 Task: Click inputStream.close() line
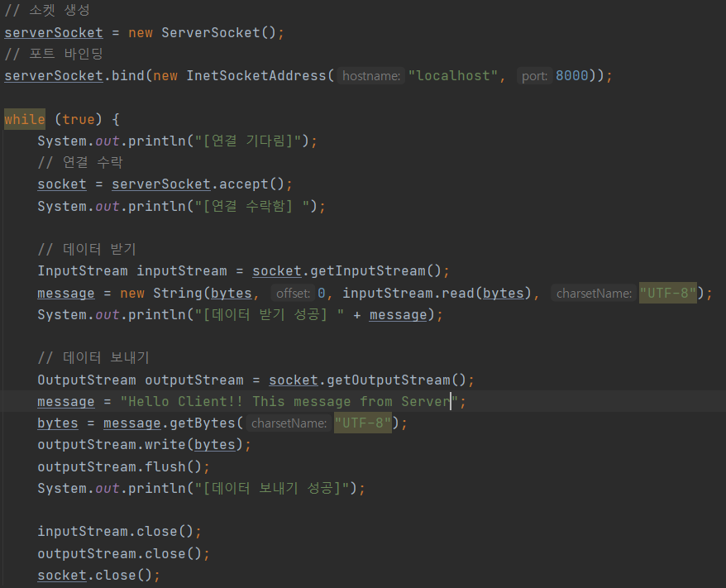tap(119, 532)
